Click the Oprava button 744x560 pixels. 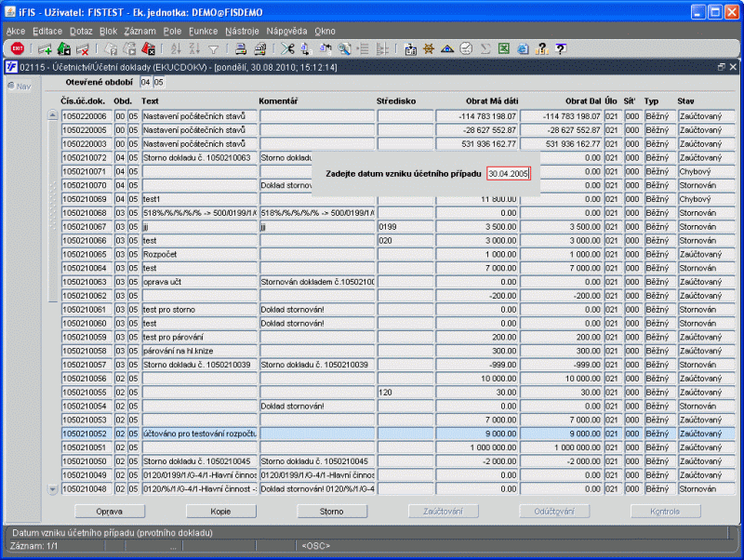[110, 511]
